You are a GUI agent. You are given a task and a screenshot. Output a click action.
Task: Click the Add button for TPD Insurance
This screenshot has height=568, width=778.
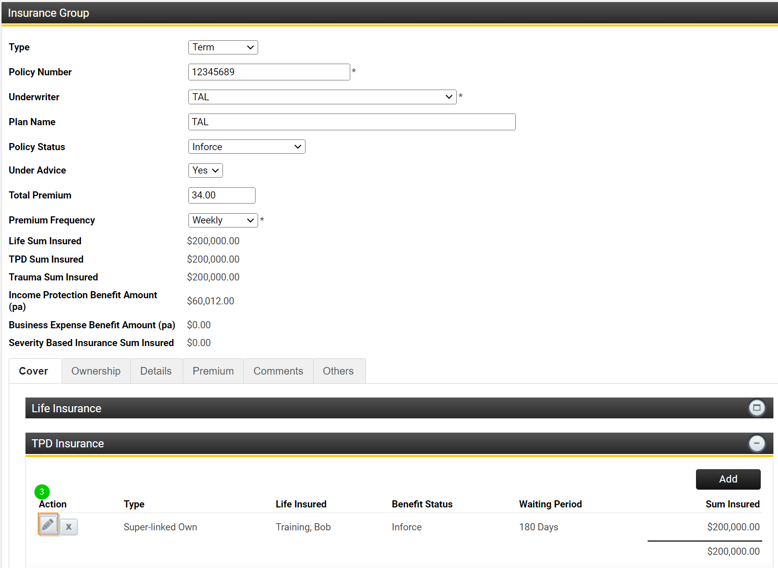(728, 479)
